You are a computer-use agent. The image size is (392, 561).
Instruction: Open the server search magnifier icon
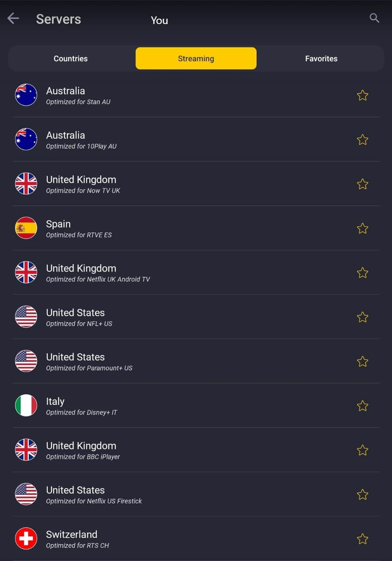[374, 18]
